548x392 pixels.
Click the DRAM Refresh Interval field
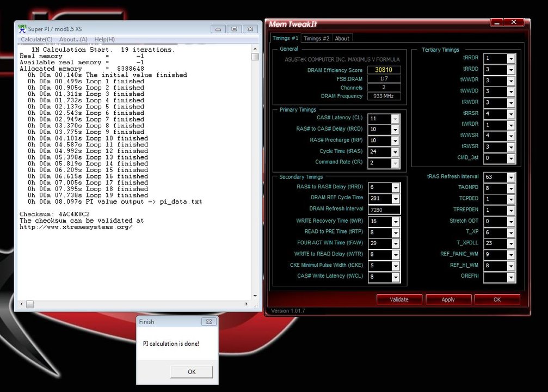tap(384, 210)
